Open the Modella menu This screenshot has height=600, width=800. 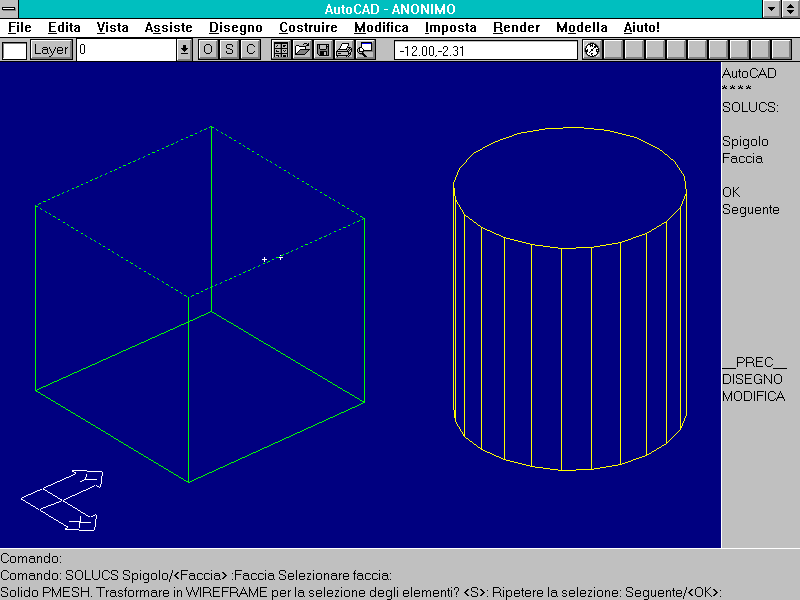click(582, 28)
